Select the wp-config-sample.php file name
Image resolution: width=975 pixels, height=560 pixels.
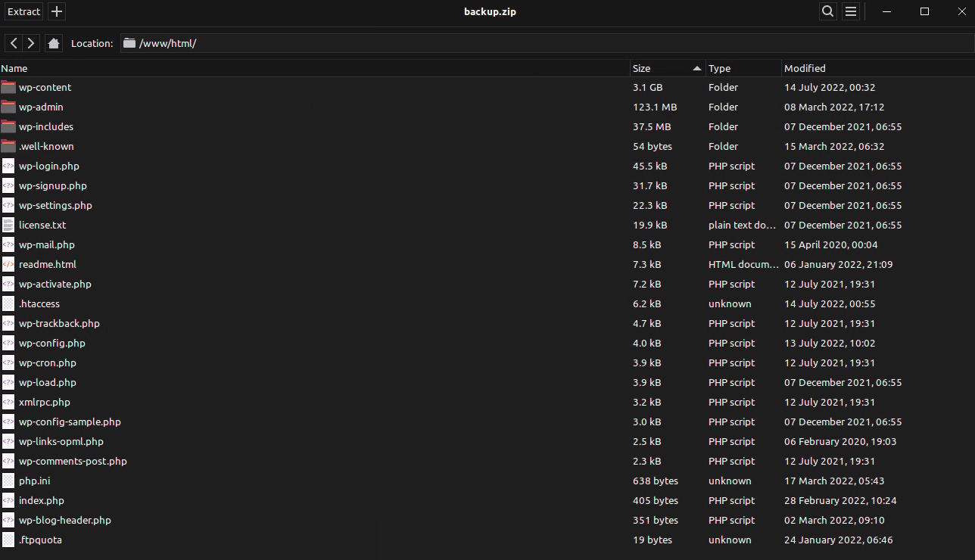pos(70,422)
